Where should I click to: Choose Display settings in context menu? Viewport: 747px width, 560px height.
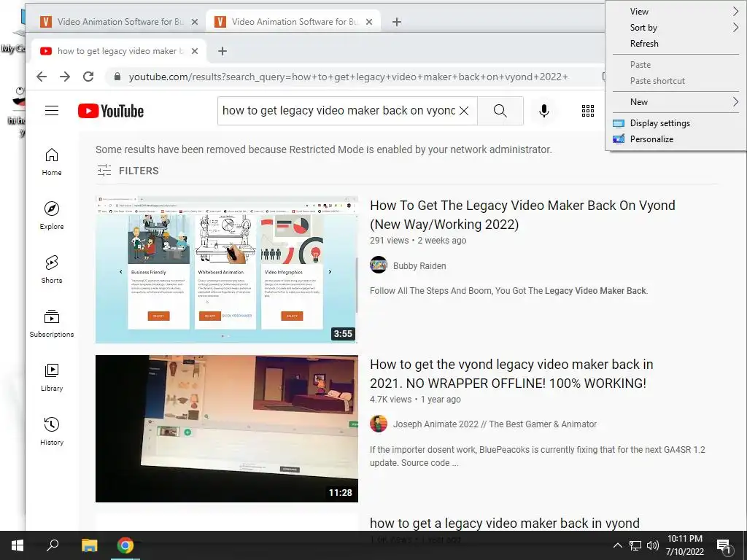click(x=676, y=122)
